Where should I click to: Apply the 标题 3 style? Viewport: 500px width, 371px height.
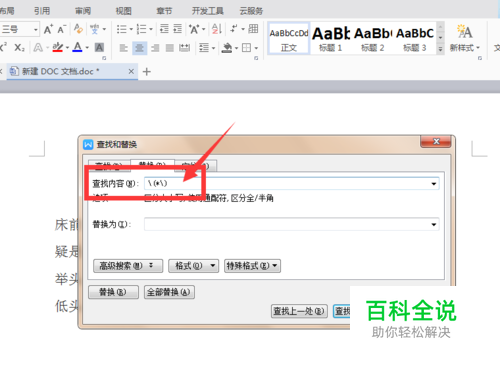(x=415, y=38)
